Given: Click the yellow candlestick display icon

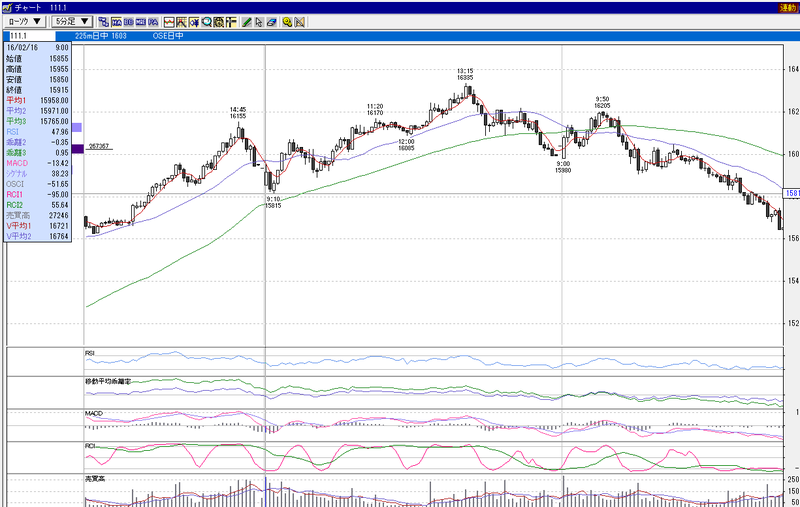Looking at the screenshot, I should pyautogui.click(x=194, y=22).
